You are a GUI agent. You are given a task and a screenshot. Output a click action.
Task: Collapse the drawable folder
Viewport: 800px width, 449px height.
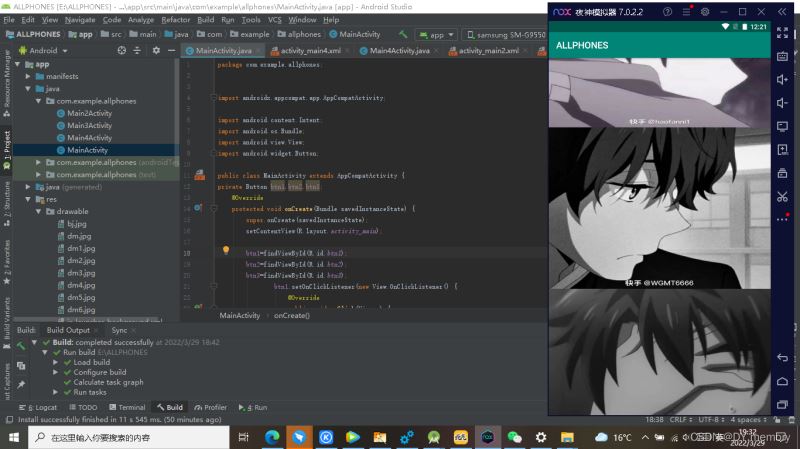pos(38,211)
